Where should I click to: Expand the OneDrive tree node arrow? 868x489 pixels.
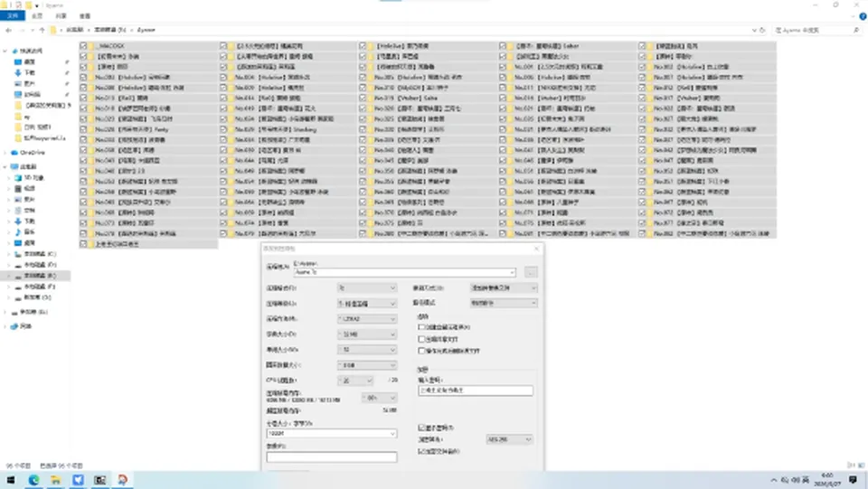point(5,153)
